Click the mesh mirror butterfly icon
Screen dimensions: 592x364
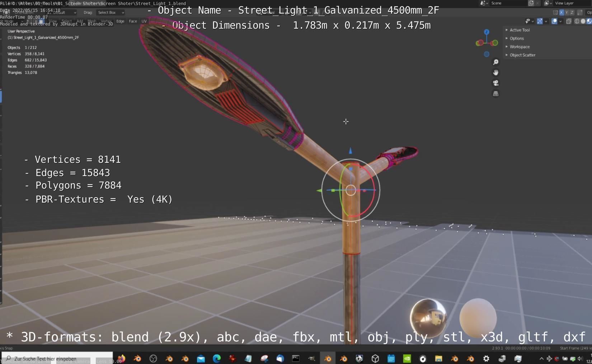555,12
